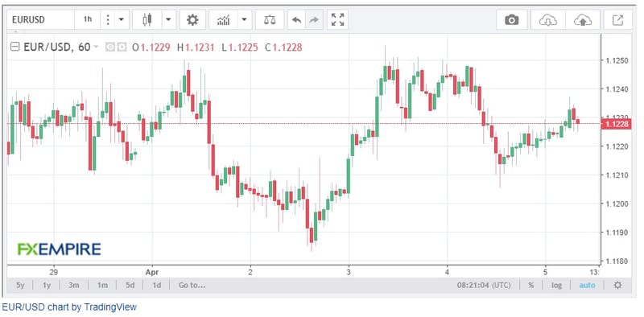Toggle the % percentage scale

tap(531, 285)
